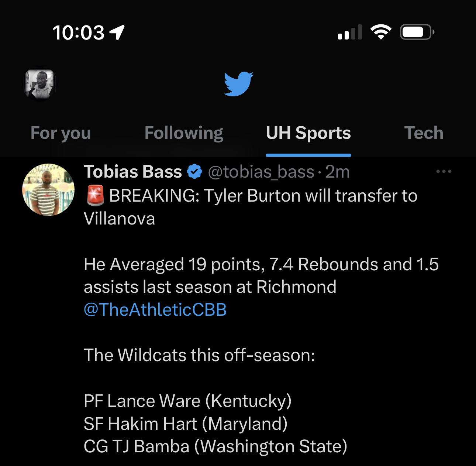Image resolution: width=476 pixels, height=466 pixels.
Task: Open tweet via "The Wildcats this off-season" text
Action: [x=199, y=355]
